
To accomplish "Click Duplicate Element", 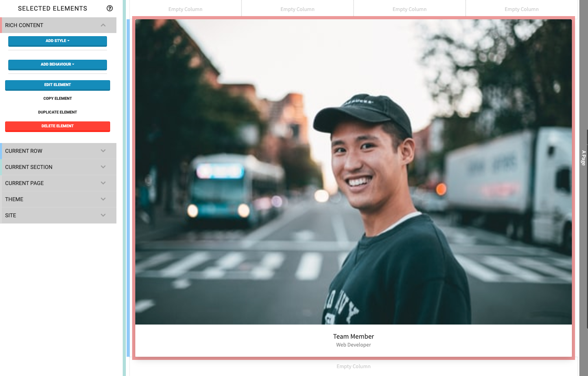I will click(57, 112).
